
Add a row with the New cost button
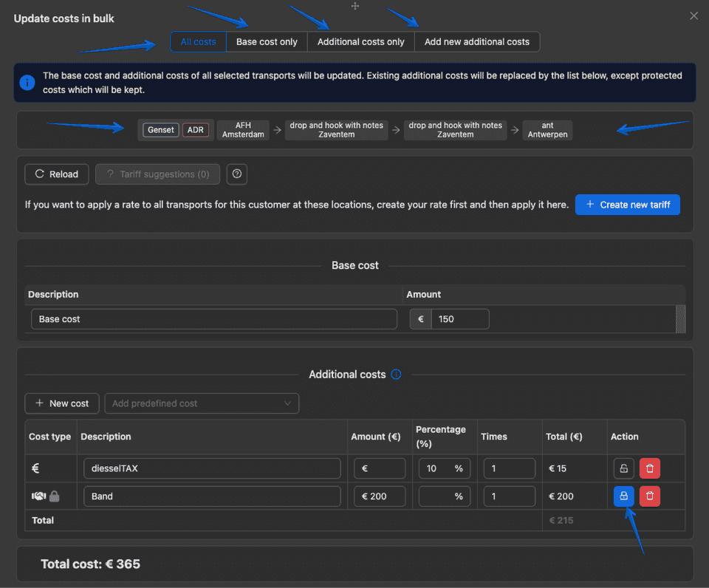pos(62,403)
